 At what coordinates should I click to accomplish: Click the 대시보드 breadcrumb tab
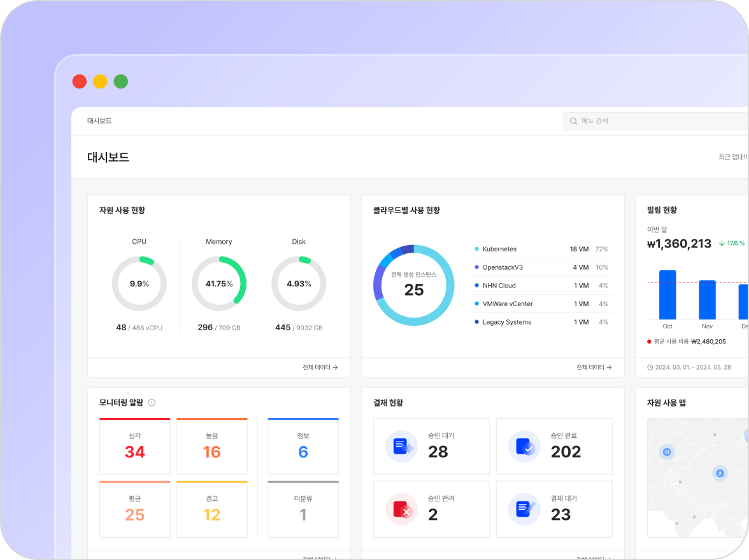(x=99, y=121)
